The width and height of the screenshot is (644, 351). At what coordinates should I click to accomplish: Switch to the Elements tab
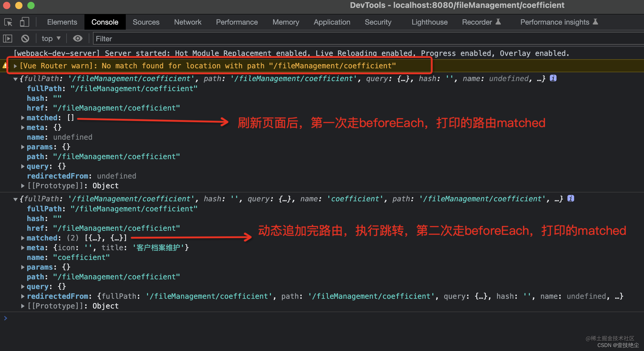tap(62, 22)
